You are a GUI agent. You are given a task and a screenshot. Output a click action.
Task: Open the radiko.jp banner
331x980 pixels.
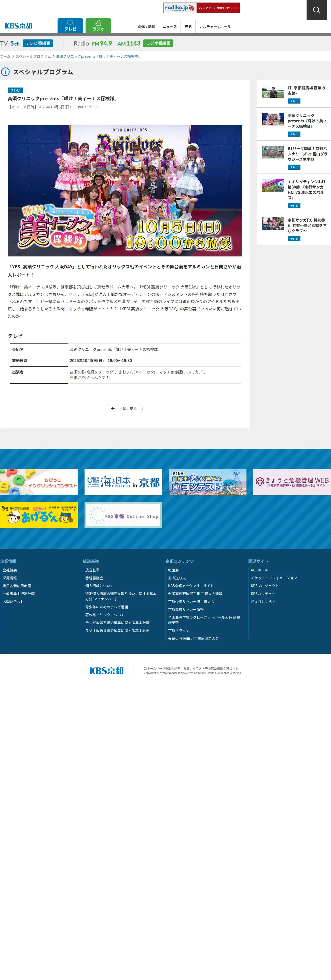pos(201,8)
